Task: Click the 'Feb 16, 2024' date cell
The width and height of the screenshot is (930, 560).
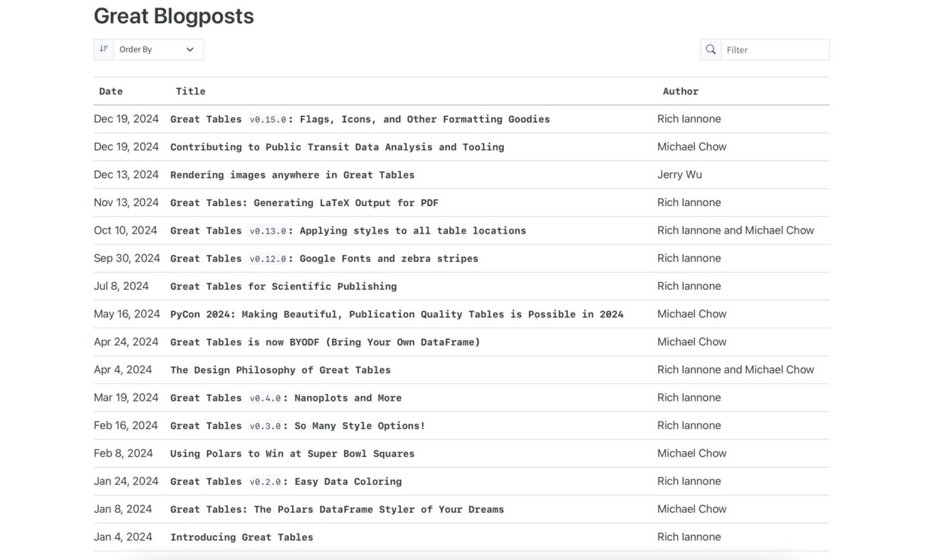Action: click(x=126, y=425)
